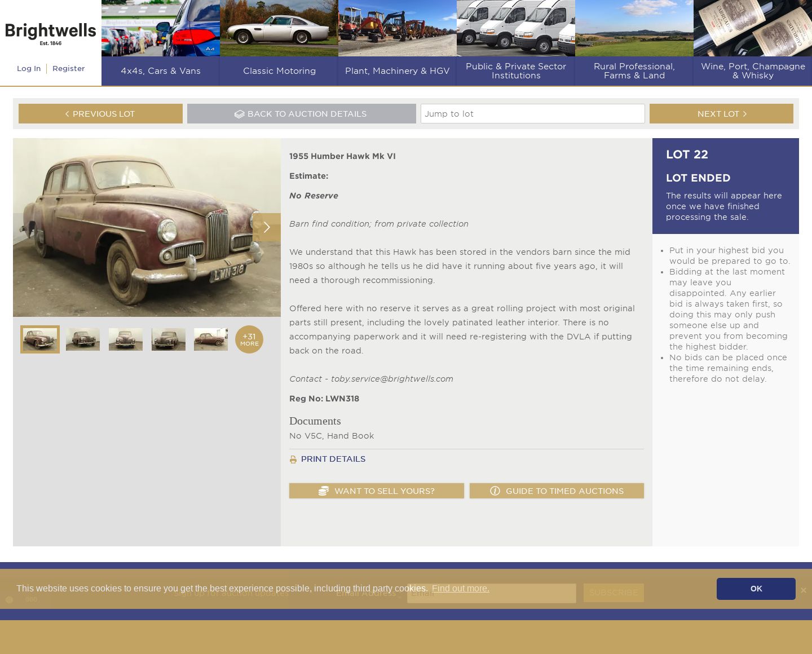The height and width of the screenshot is (654, 812).
Task: Click the Subscribe button
Action: point(614,593)
